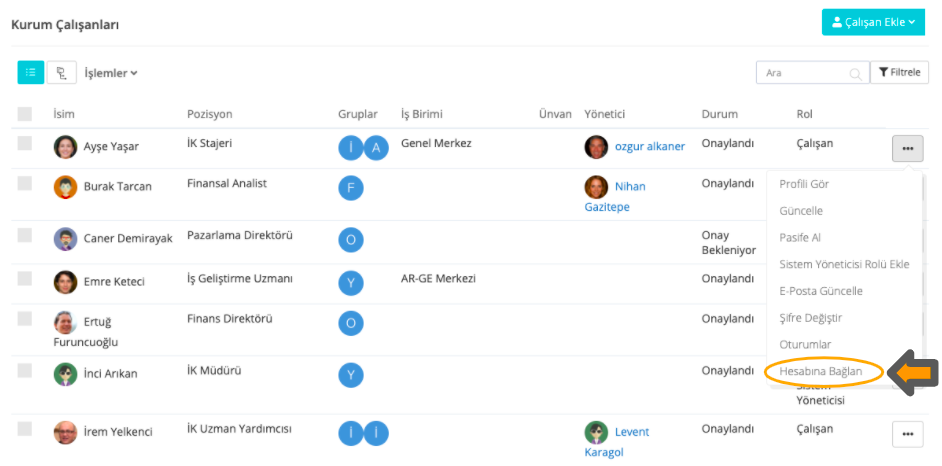
Task: Select Emre Keteci's row checkbox
Action: point(25,278)
